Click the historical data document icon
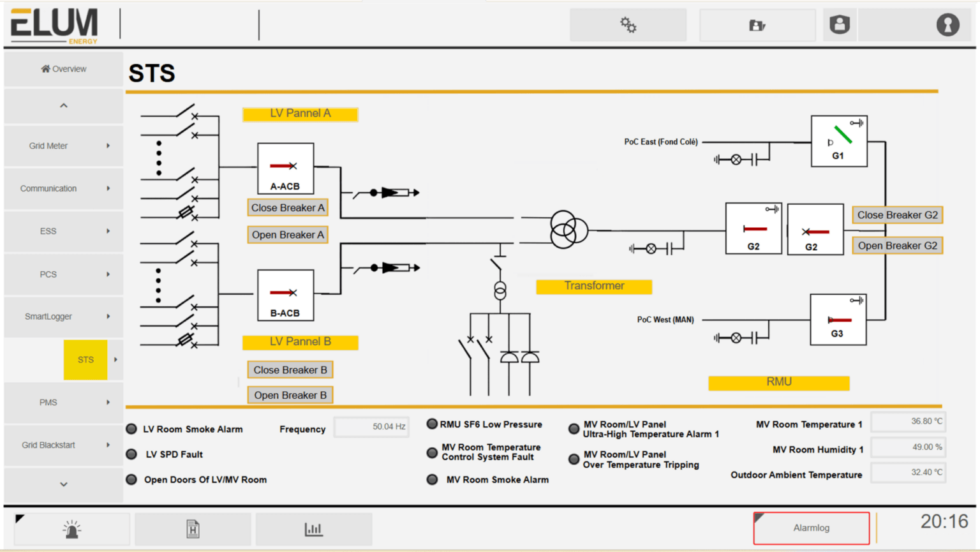This screenshot has height=552, width=980. tap(193, 528)
